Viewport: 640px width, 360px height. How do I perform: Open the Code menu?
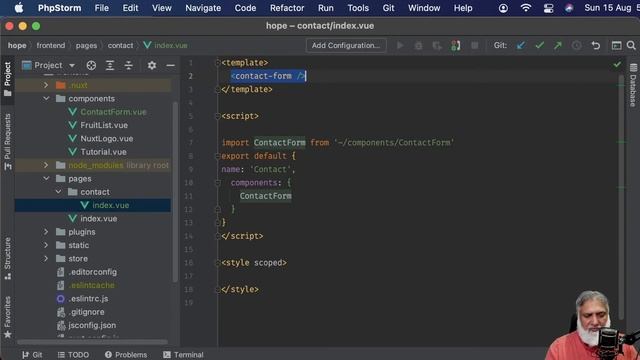tap(245, 8)
